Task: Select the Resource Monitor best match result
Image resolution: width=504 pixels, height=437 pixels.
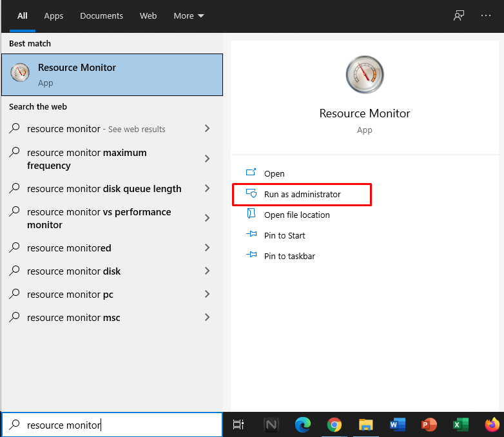Action: [x=112, y=75]
